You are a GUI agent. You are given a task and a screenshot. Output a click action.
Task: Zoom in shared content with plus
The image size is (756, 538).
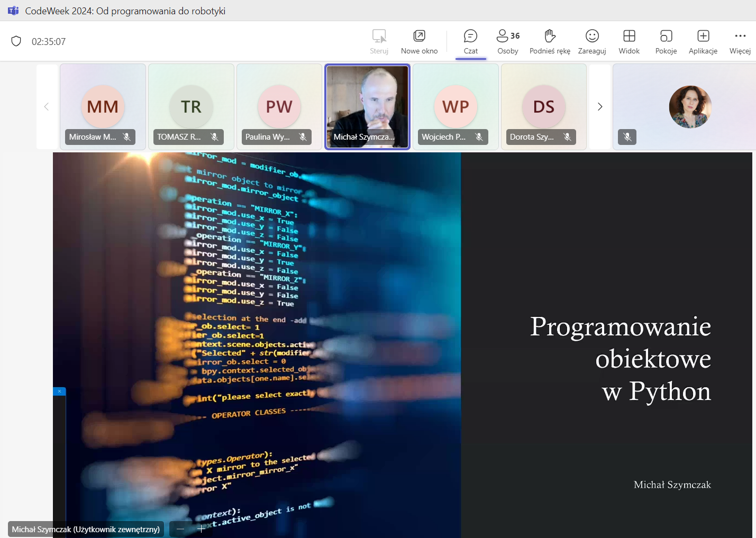(201, 528)
